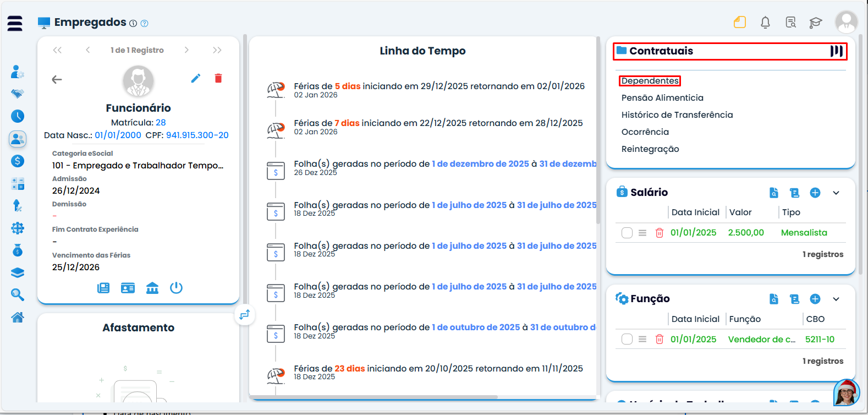Click the Contratuais panel bars icon
This screenshot has height=415, width=868.
[x=837, y=51]
